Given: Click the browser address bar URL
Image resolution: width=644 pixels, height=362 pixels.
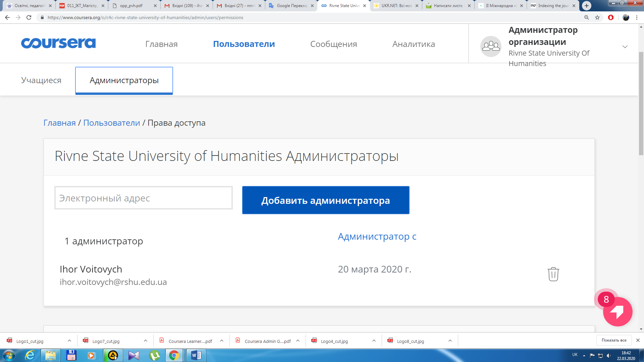Looking at the screenshot, I should click(145, 17).
